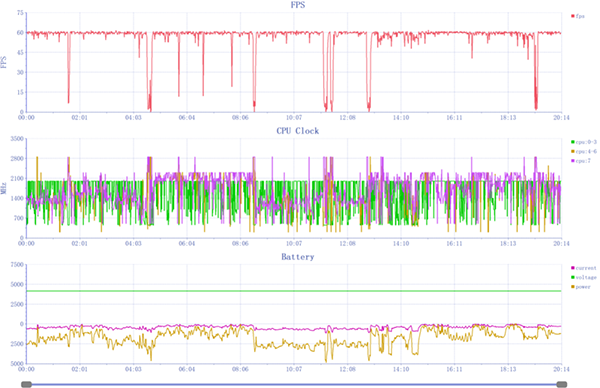
Task: Click the Battery chart title
Action: pos(298,257)
